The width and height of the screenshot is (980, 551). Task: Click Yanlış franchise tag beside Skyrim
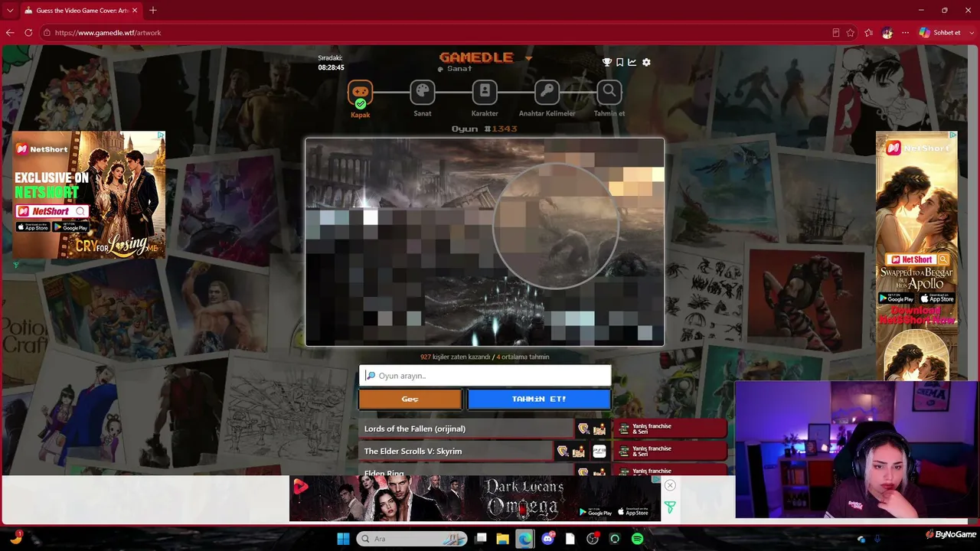671,452
